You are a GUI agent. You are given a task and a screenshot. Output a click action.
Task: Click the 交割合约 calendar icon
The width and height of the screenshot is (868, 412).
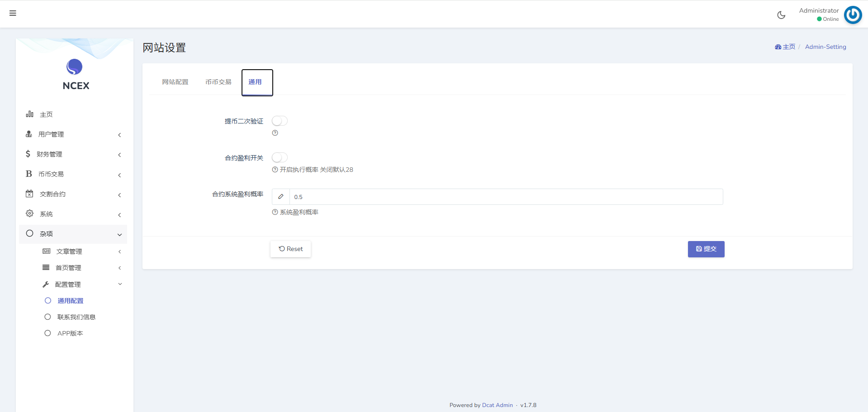click(29, 194)
